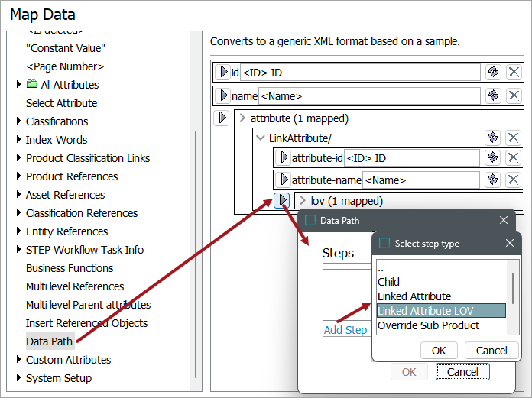Expand Classifications tree node
Screen dimensions: 532x398
18,121
